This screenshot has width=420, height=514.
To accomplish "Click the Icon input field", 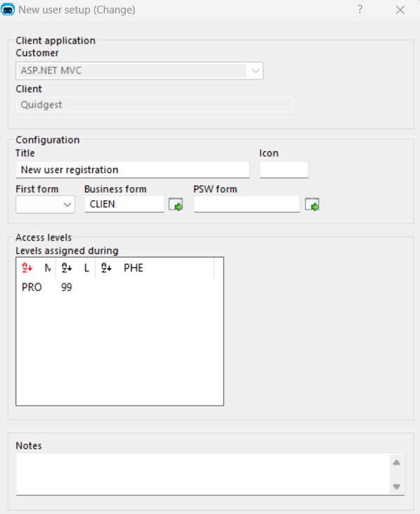I will click(x=284, y=169).
